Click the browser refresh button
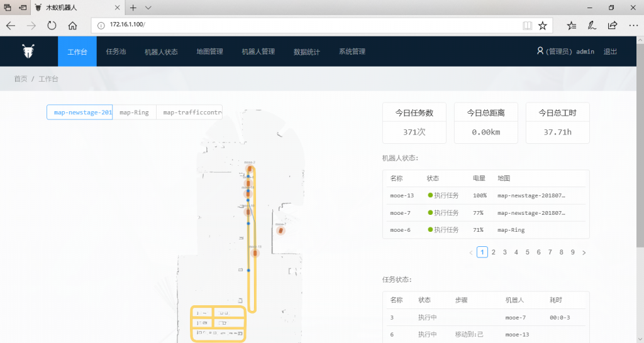 52,26
